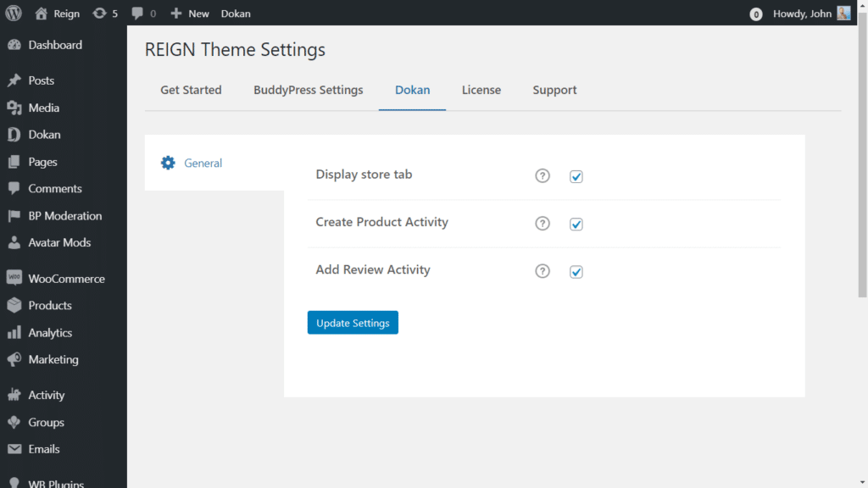Click the General gear icon
This screenshot has width=868, height=488.
[168, 163]
